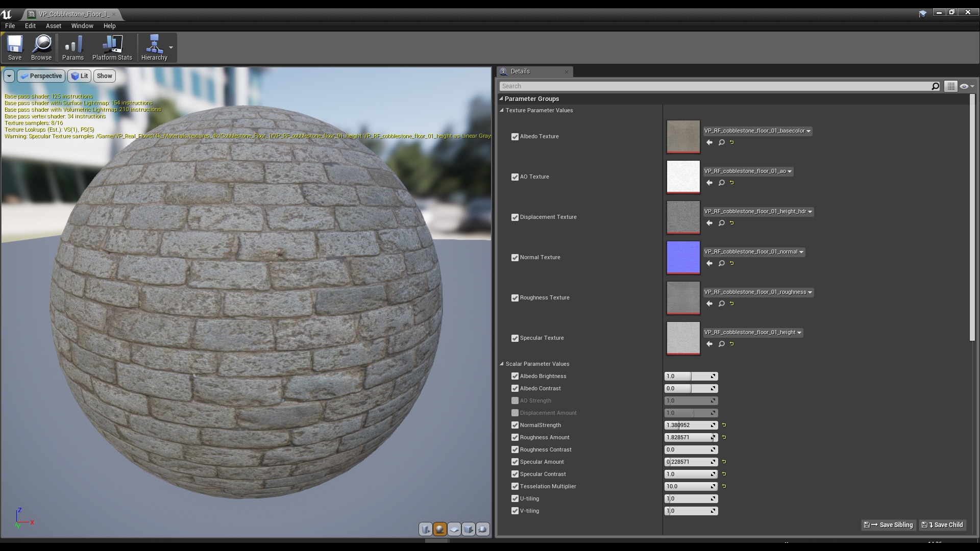This screenshot has width=980, height=551.
Task: Click the Platform Stats toolbar icon
Action: pos(112,47)
